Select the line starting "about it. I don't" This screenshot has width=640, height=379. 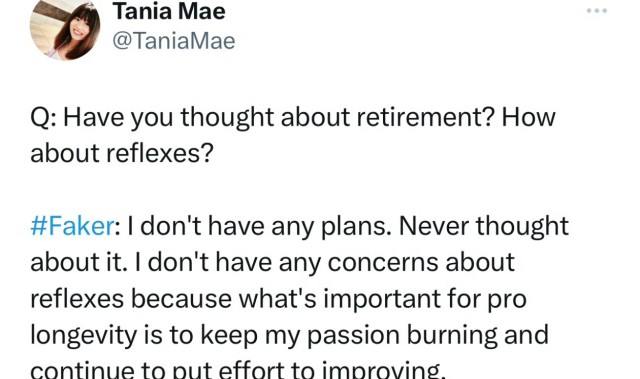point(272,263)
